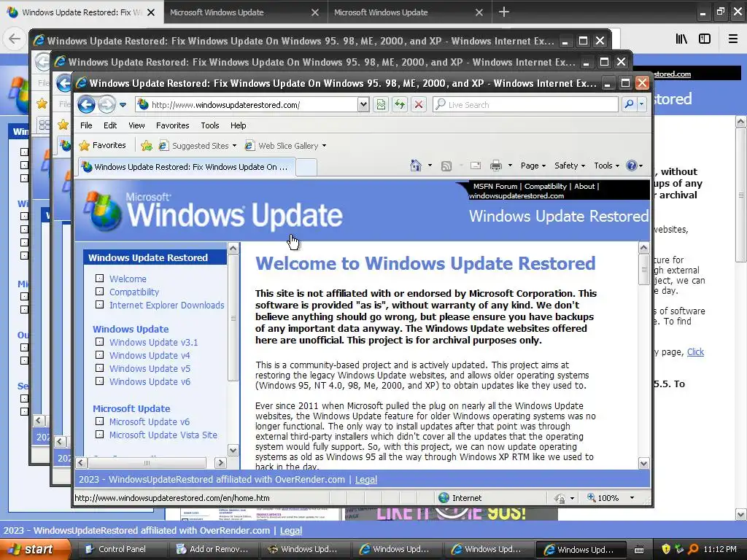
Task: Click the Firefox back arrow
Action: (15, 39)
